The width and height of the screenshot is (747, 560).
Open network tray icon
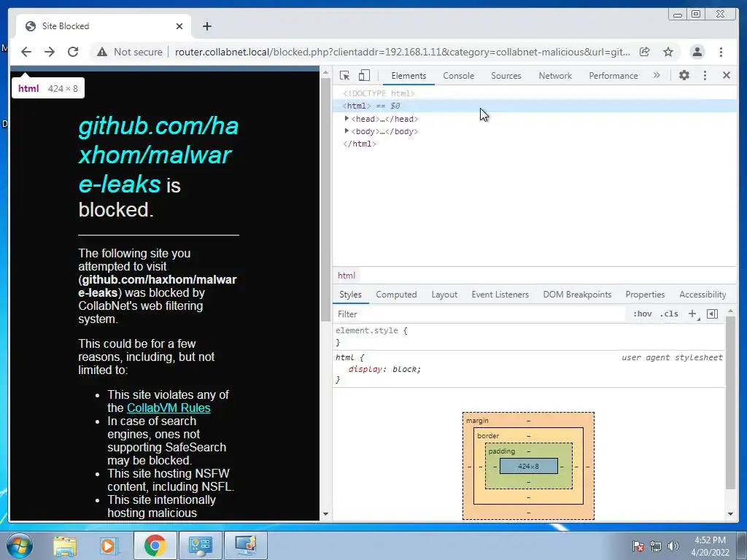click(656, 546)
